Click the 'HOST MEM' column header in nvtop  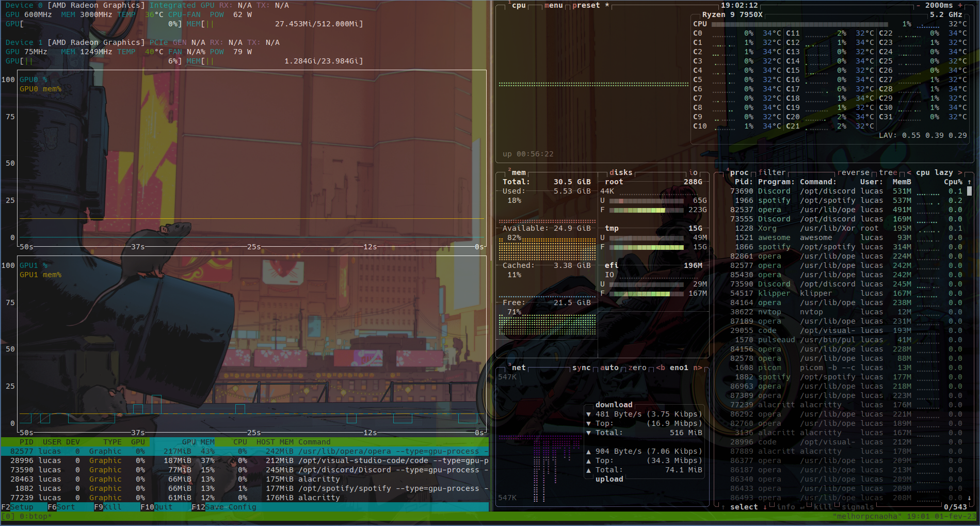pyautogui.click(x=275, y=442)
